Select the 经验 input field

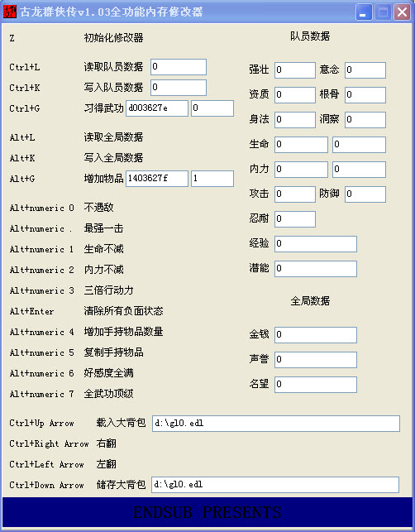pyautogui.click(x=316, y=243)
